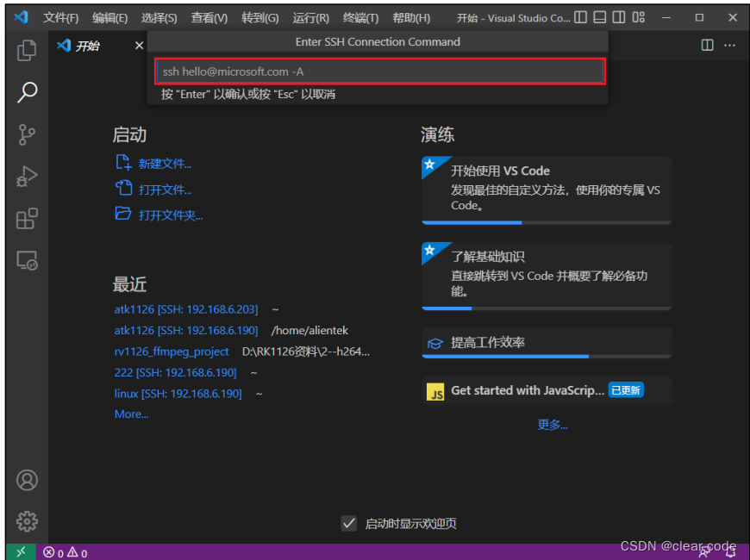750x560 pixels.
Task: Open Run and Debug view
Action: click(27, 177)
